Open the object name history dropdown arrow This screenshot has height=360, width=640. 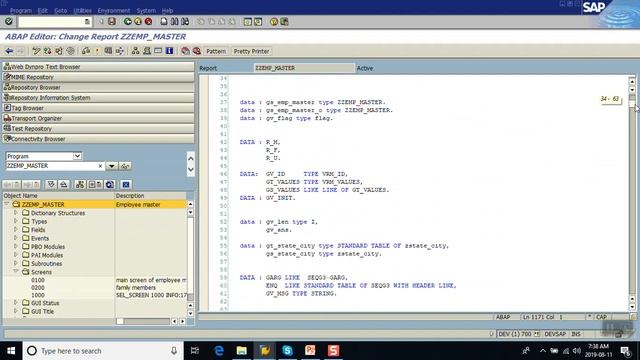click(x=111, y=166)
